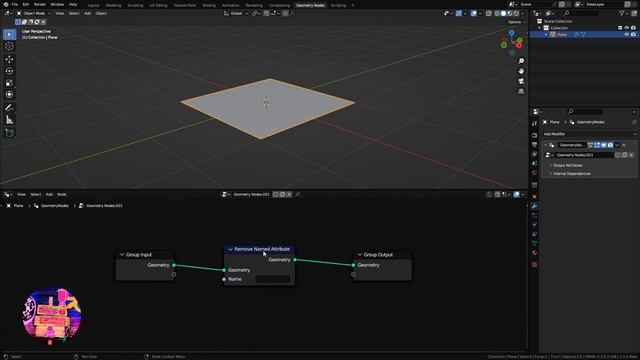Toggle viewport X-ray mode
The image size is (640, 360).
click(x=489, y=13)
